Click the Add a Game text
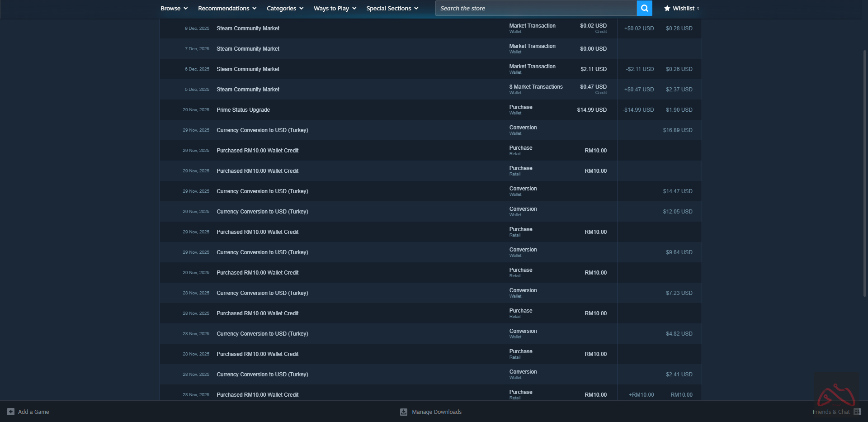The image size is (868, 422). click(33, 412)
